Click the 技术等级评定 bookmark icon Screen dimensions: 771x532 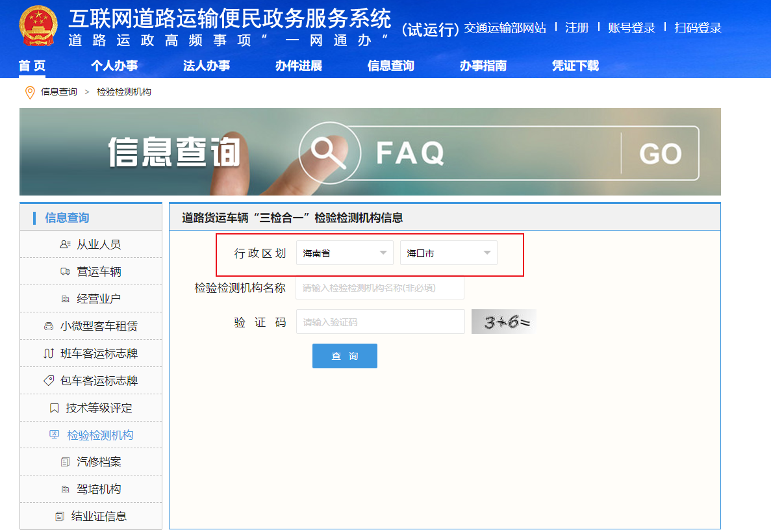coord(55,408)
